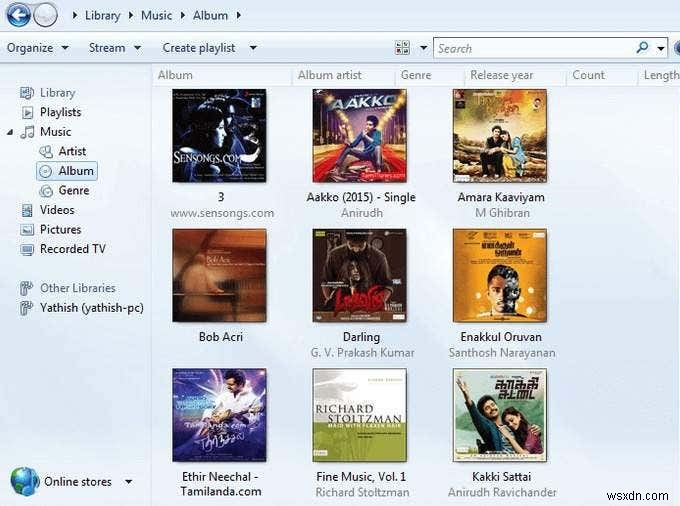
Task: Click the artist name Anirudh under Aakko
Action: point(362,213)
